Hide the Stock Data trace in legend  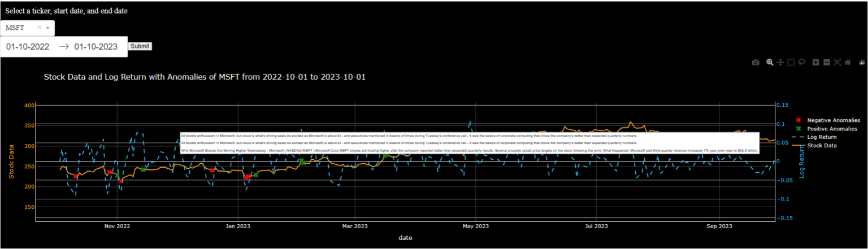click(822, 146)
